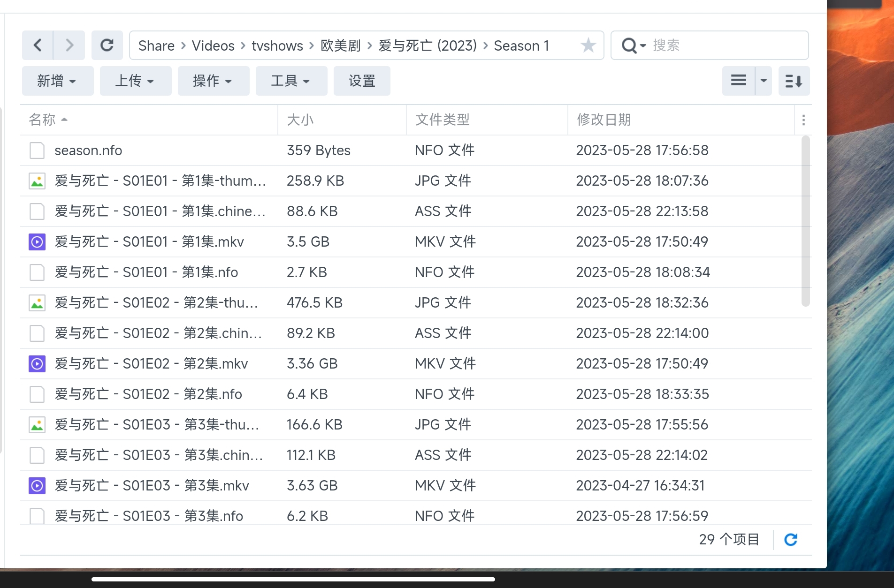This screenshot has width=894, height=588.
Task: Open the 工具 menu
Action: pos(291,81)
